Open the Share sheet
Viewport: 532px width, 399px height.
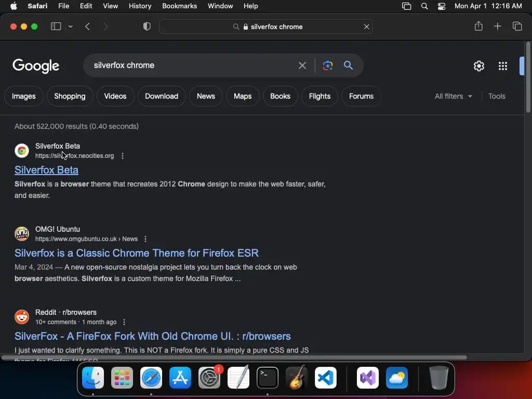point(478,26)
